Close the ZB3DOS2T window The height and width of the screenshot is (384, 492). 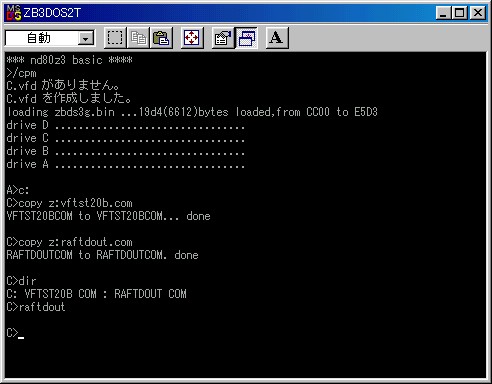pos(478,13)
